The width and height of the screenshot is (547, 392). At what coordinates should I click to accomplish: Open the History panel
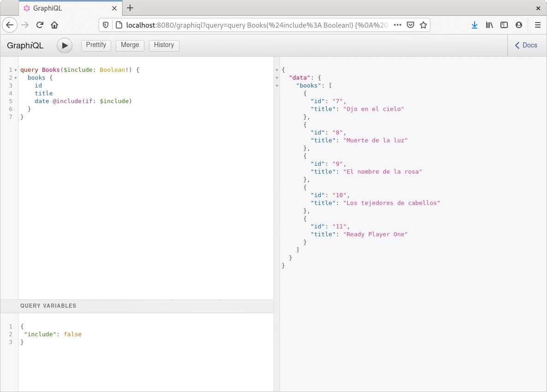tap(164, 45)
